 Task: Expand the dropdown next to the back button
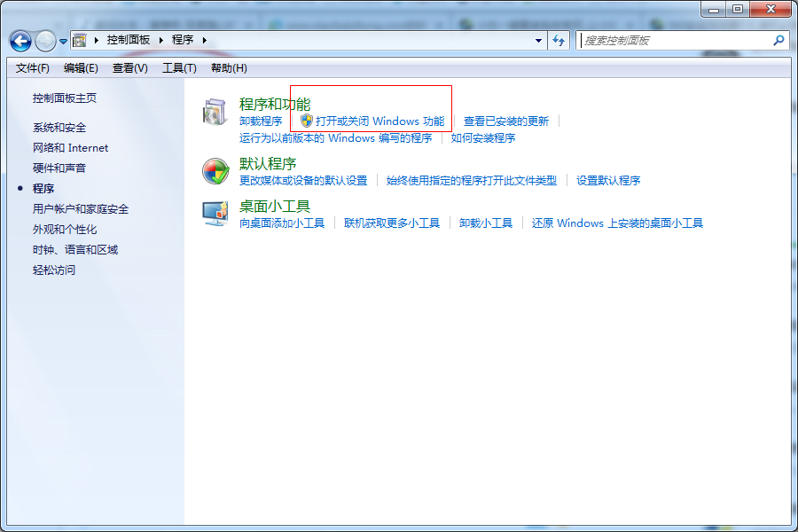[62, 40]
